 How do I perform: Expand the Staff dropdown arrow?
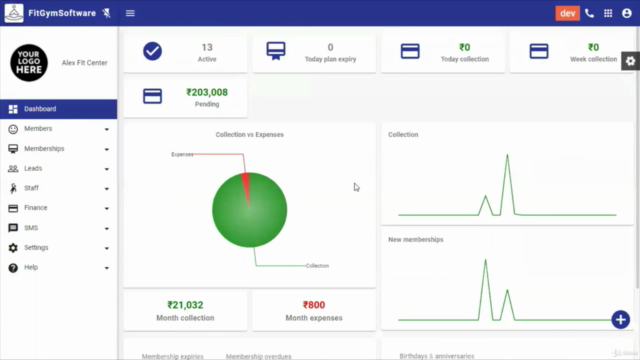pos(107,189)
